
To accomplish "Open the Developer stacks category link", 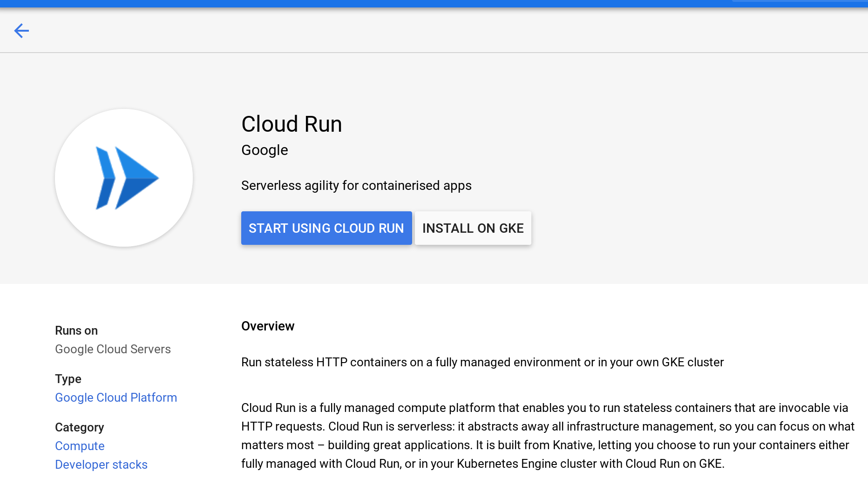I will pyautogui.click(x=101, y=465).
